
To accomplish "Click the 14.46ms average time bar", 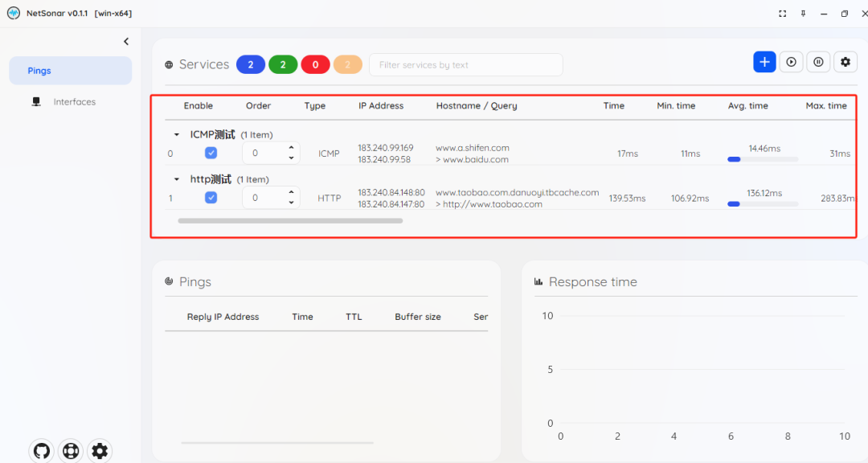I will pyautogui.click(x=763, y=159).
